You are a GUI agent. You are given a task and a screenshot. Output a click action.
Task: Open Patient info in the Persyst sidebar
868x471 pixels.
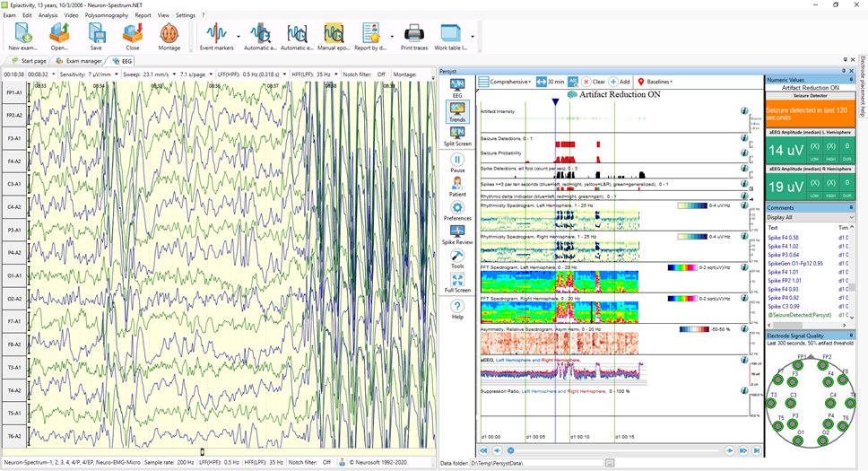[x=457, y=187]
